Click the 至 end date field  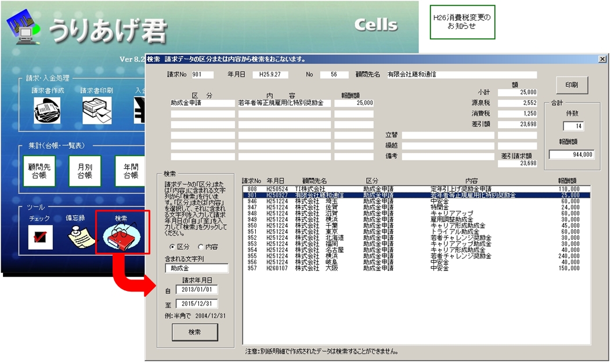click(x=196, y=304)
